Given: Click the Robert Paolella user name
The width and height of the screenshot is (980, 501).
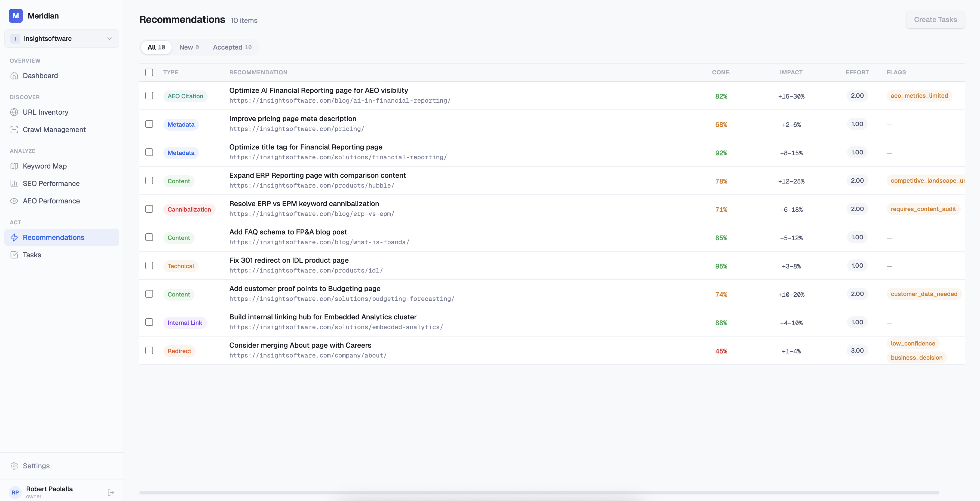Looking at the screenshot, I should [x=50, y=489].
